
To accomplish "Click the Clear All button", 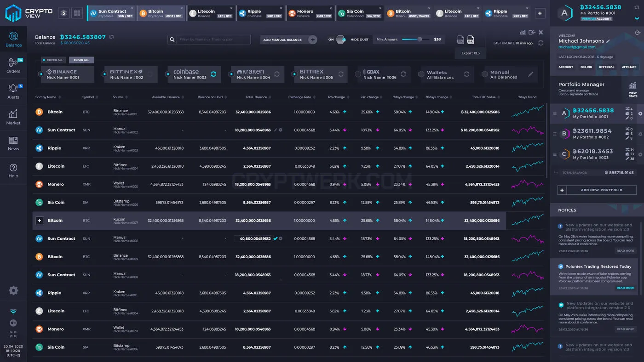I will [81, 60].
